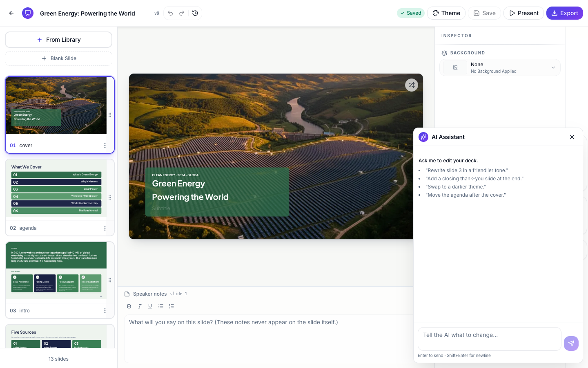Select the agenda slide thumbnail
The image size is (588, 368).
click(56, 188)
